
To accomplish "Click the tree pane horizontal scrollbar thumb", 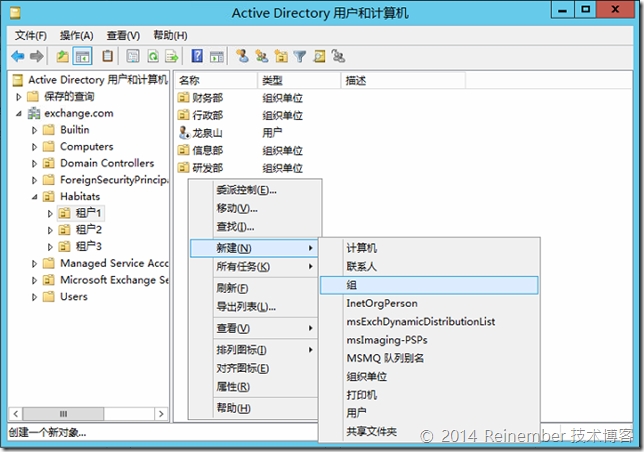I will pos(63,414).
